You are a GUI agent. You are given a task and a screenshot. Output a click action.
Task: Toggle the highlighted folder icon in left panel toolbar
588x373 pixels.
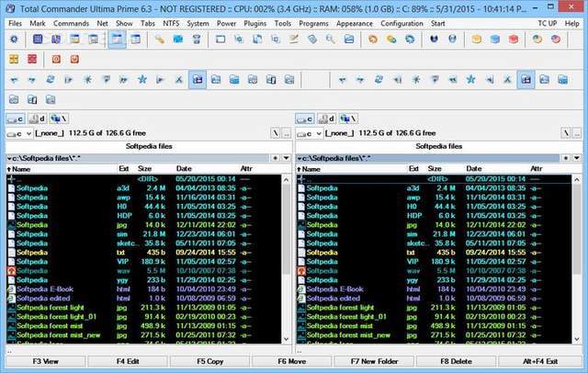point(198,80)
